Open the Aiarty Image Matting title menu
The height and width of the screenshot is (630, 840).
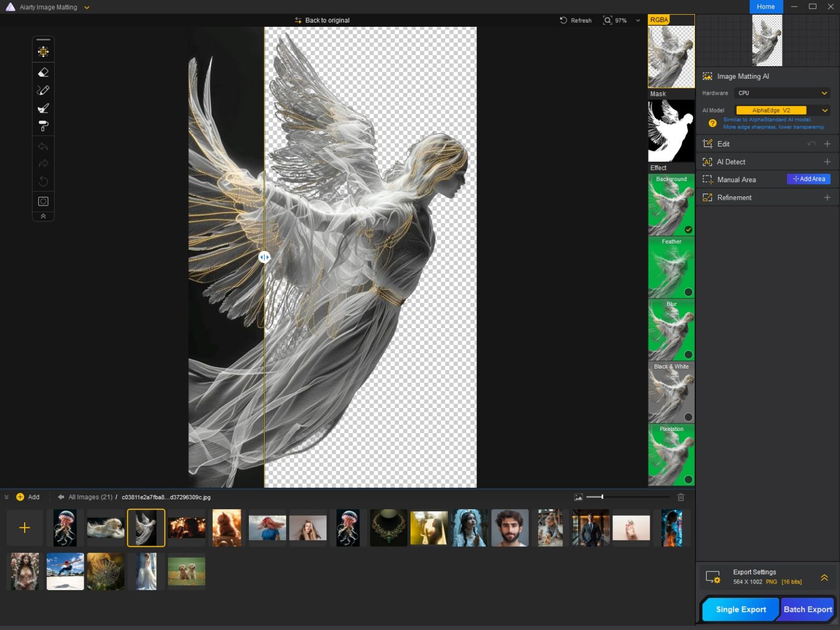click(86, 8)
